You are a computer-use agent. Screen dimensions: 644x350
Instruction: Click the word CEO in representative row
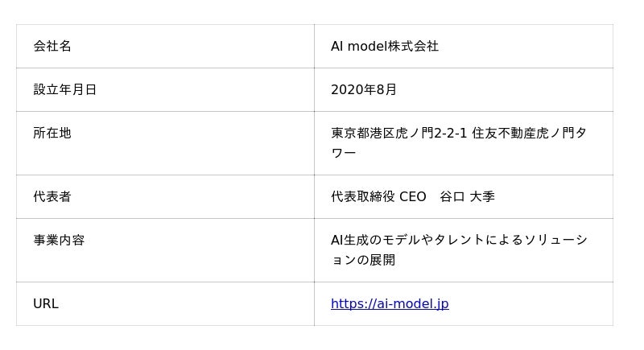[x=413, y=197]
